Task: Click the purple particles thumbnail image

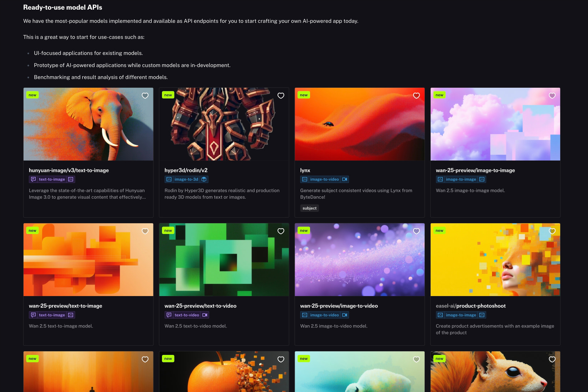Action: (x=360, y=260)
